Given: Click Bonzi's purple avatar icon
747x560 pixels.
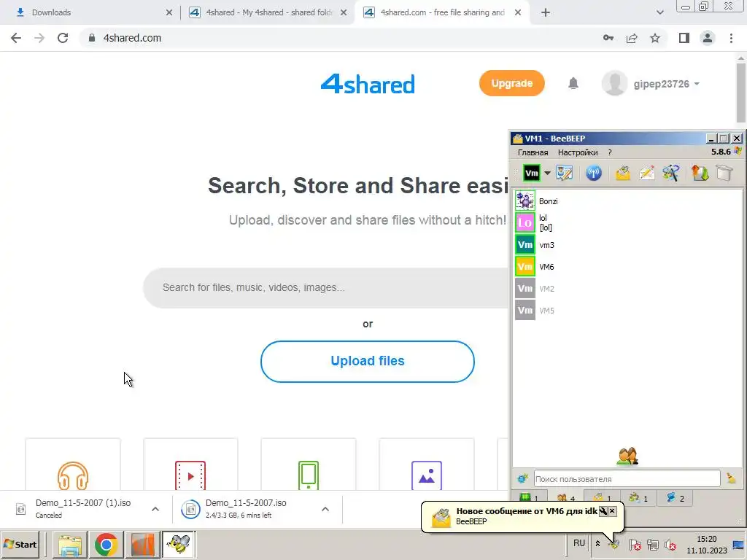Looking at the screenshot, I should (x=525, y=201).
